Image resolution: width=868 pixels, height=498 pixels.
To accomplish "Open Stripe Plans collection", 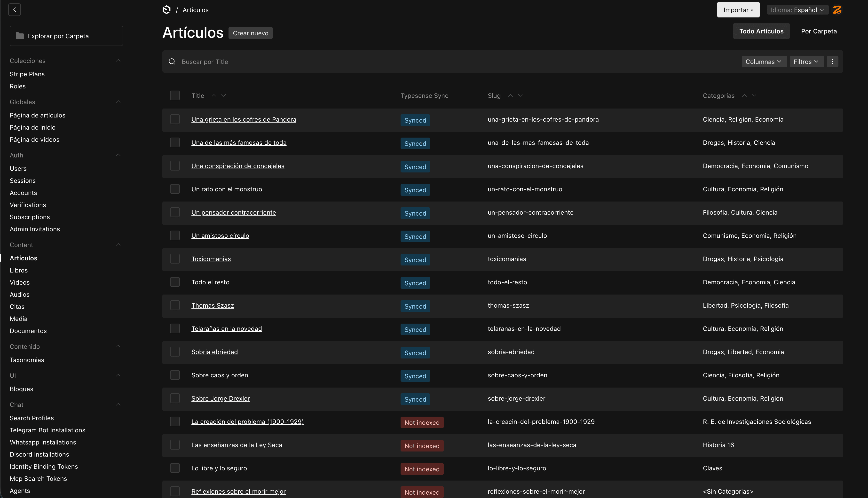I will pyautogui.click(x=27, y=74).
